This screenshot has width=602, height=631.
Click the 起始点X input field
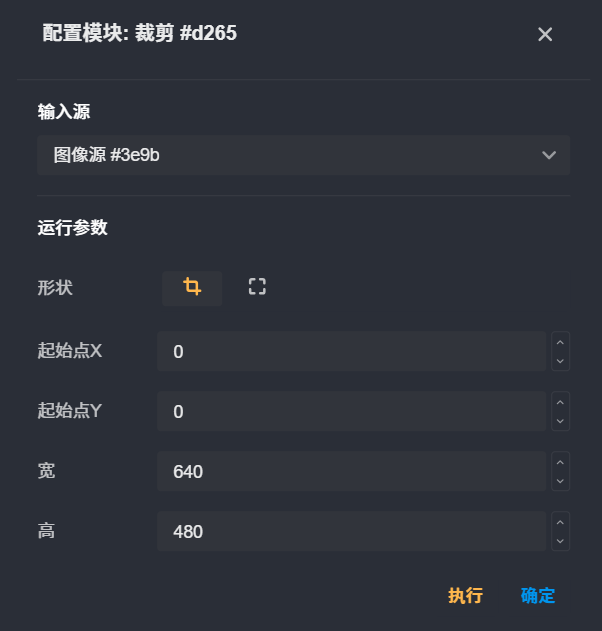(350, 352)
